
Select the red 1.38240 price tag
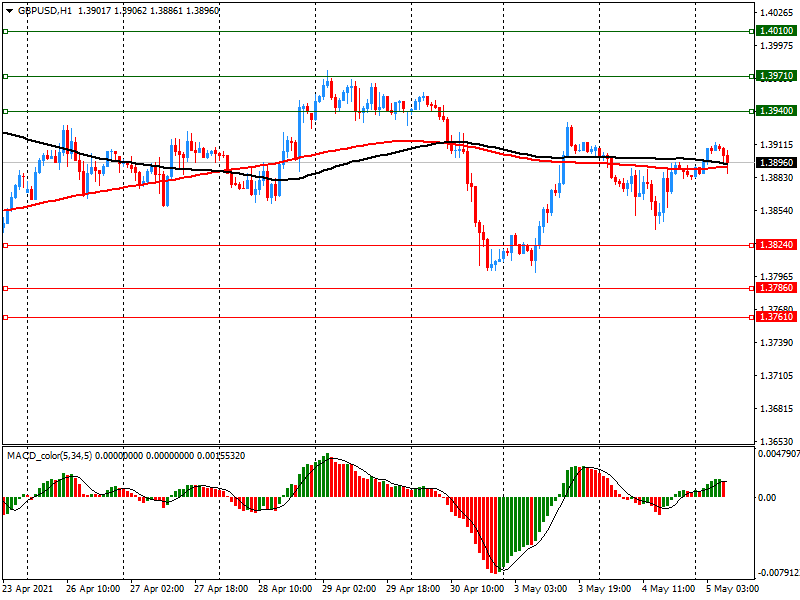[777, 245]
